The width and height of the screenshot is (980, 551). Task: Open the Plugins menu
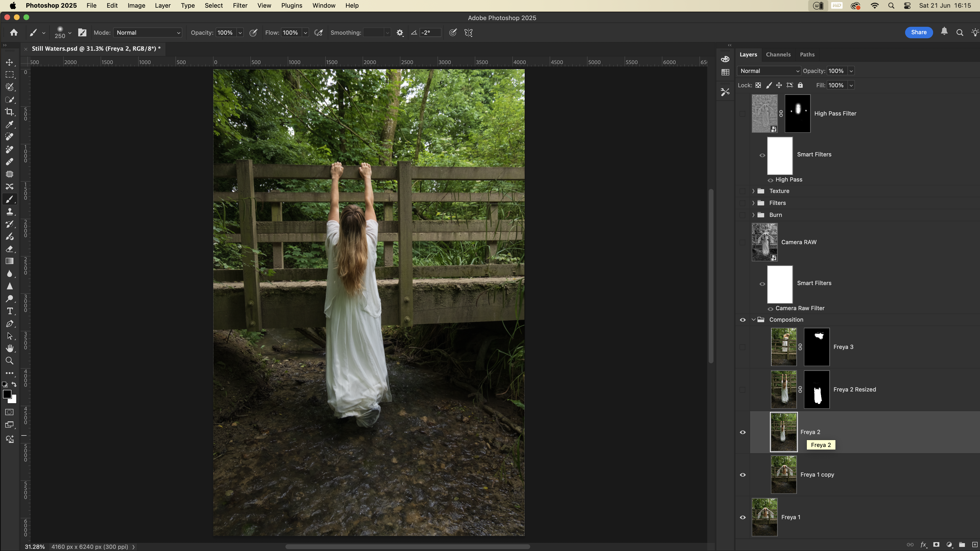291,6
